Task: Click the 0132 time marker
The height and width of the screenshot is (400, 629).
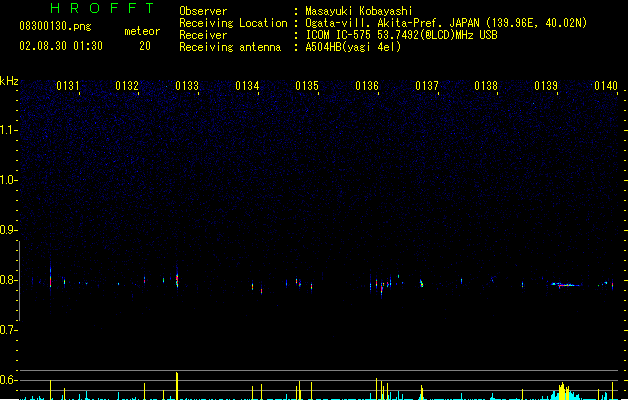Action: pyautogui.click(x=127, y=86)
